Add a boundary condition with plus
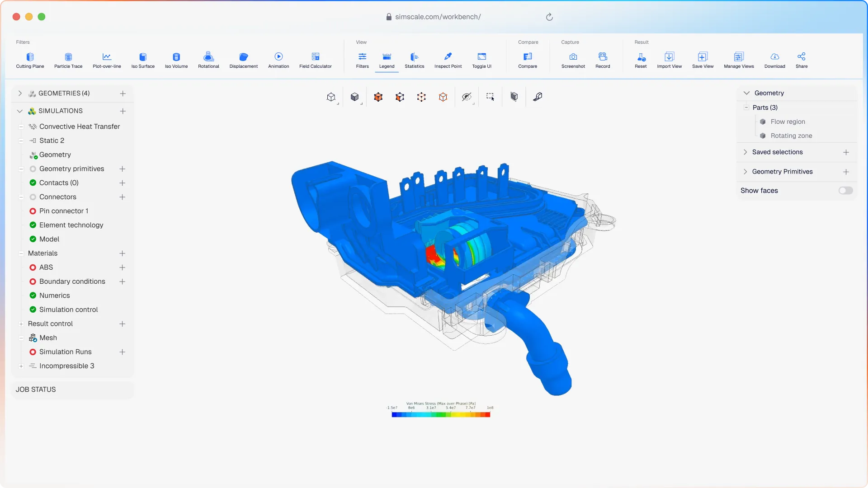 pyautogui.click(x=122, y=282)
